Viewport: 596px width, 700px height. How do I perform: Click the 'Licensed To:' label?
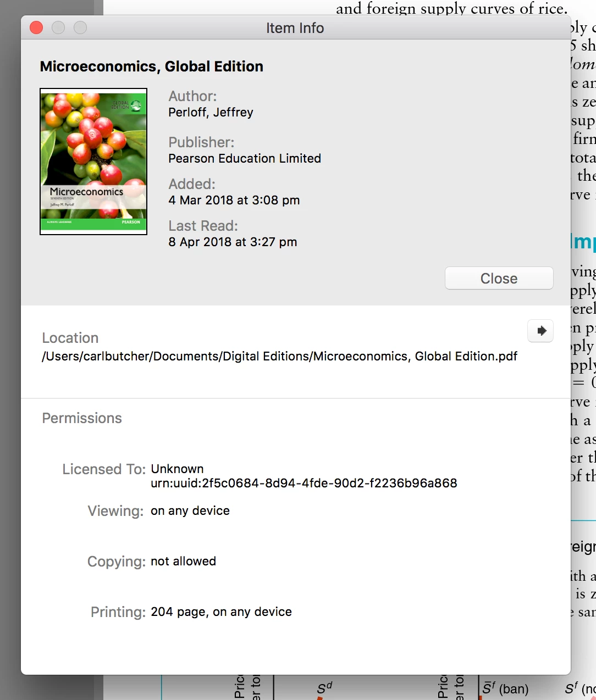pos(104,469)
